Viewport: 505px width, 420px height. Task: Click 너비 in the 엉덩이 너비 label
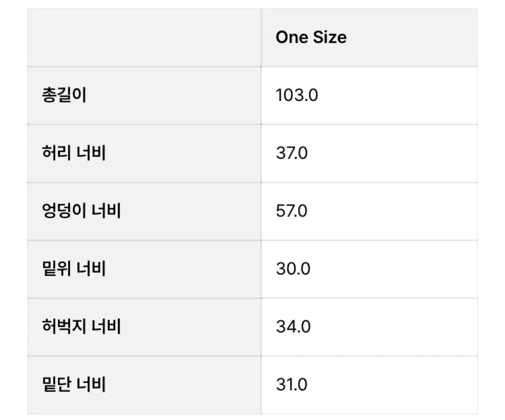pos(106,210)
